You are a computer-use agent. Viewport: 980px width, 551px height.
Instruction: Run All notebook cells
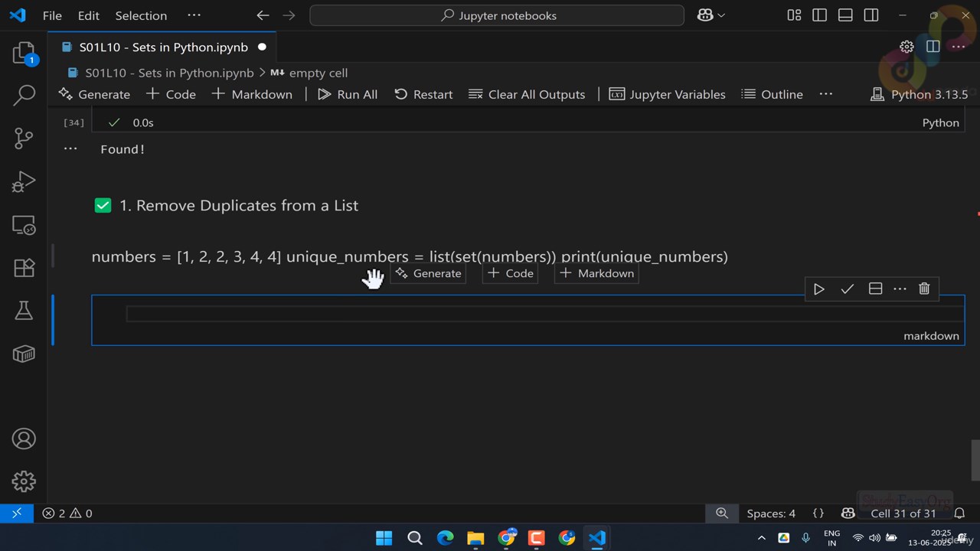(348, 94)
